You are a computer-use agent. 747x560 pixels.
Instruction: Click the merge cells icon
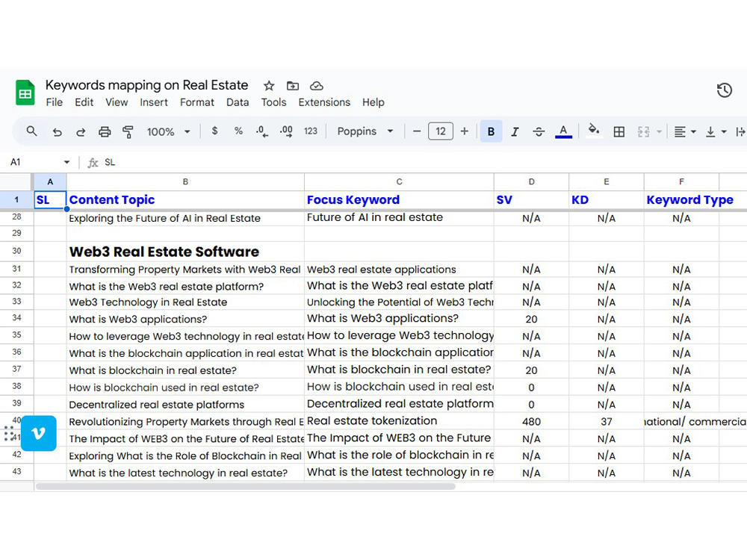644,132
